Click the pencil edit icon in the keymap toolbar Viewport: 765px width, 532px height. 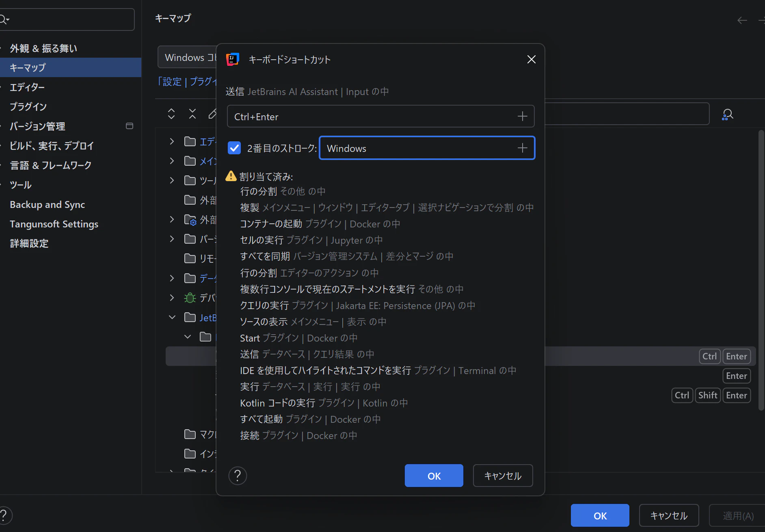[212, 114]
